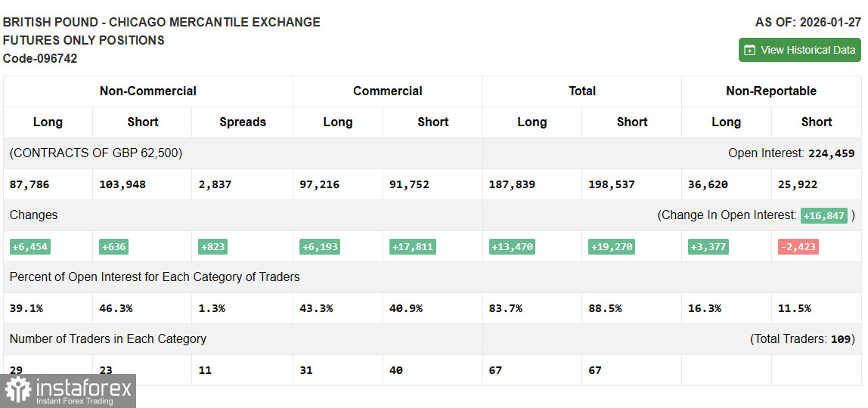The height and width of the screenshot is (408, 868).
Task: Click the Non-Reportable column header
Action: 770,91
